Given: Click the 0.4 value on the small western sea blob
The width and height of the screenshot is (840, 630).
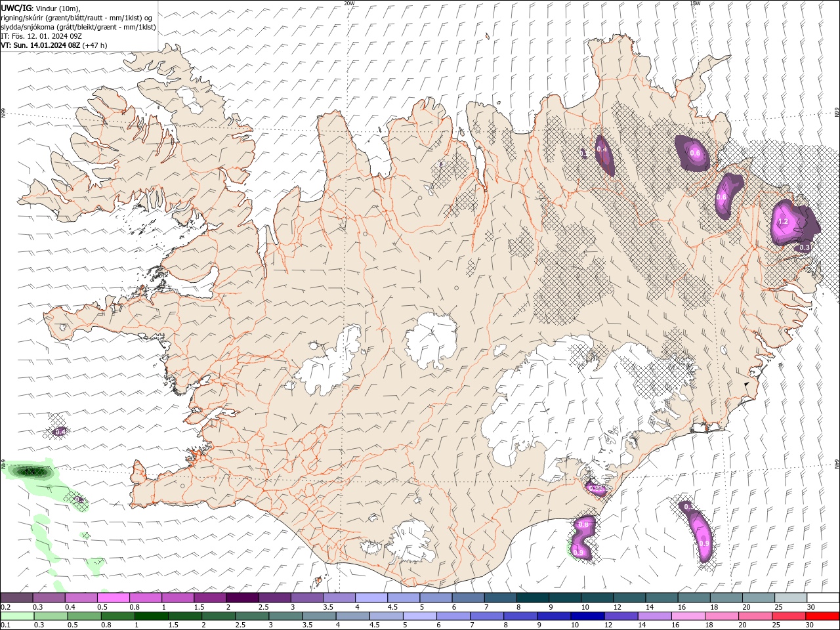Looking at the screenshot, I should 60,431.
